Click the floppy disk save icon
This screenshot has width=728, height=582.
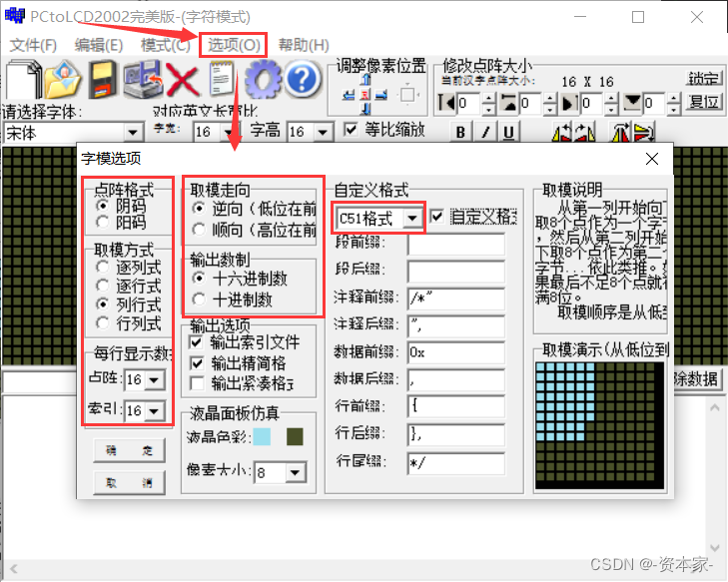[103, 79]
